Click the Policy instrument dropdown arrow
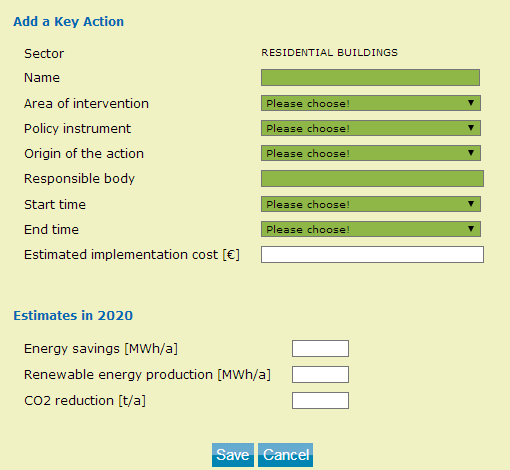 point(471,128)
